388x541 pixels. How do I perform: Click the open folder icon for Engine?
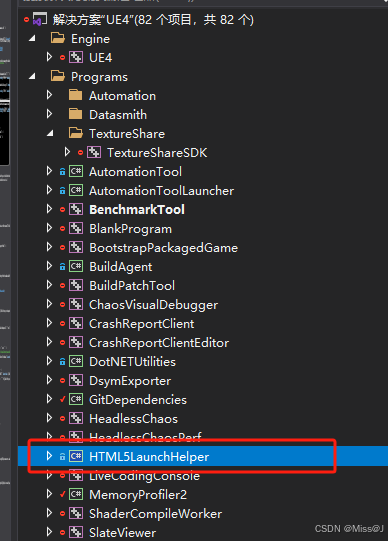click(58, 38)
